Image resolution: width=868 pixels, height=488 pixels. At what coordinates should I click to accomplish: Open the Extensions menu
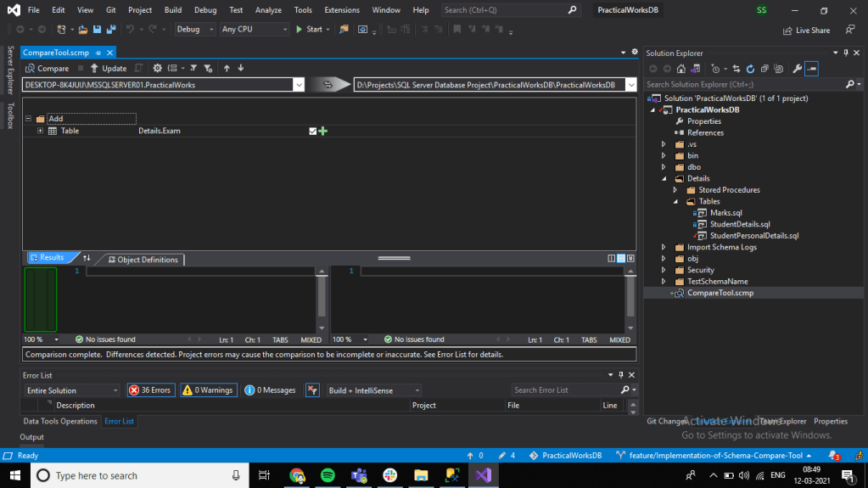(342, 10)
